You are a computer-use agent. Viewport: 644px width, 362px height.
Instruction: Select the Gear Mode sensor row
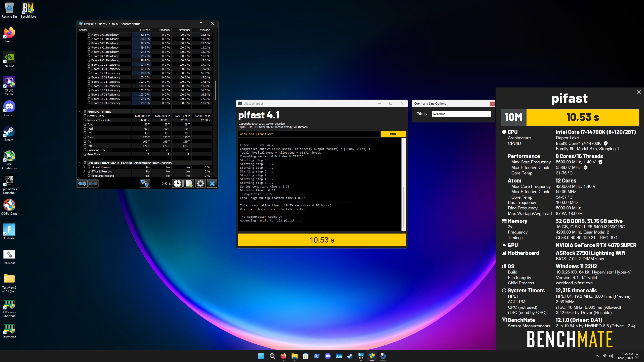[x=144, y=154]
